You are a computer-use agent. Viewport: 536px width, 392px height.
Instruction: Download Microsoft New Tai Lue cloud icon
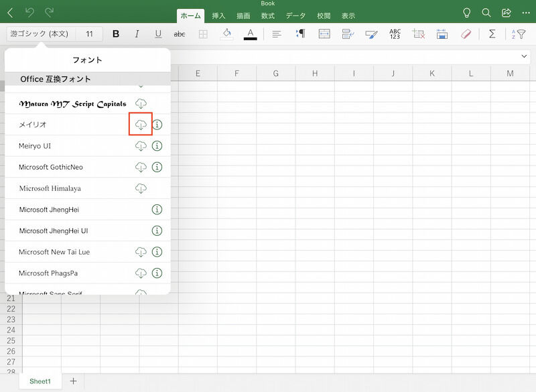click(x=141, y=252)
